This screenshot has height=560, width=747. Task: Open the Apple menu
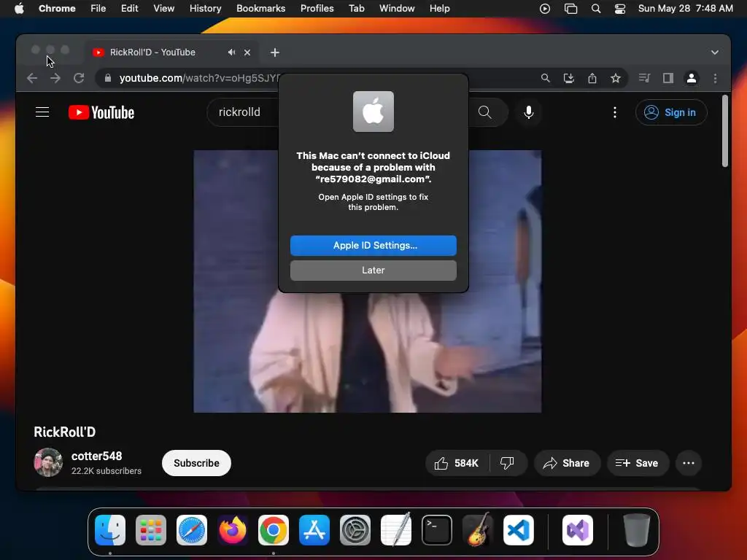[19, 9]
